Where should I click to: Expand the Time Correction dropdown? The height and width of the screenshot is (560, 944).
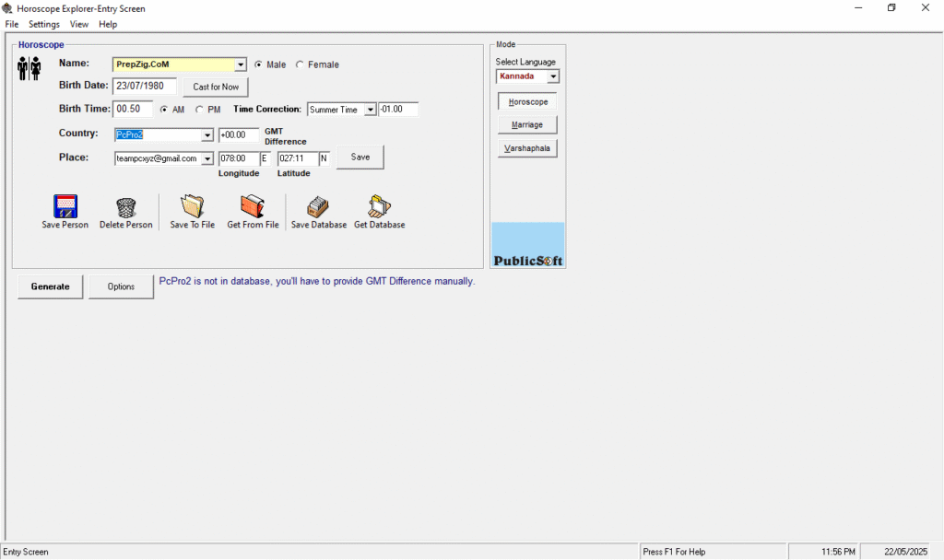(370, 110)
